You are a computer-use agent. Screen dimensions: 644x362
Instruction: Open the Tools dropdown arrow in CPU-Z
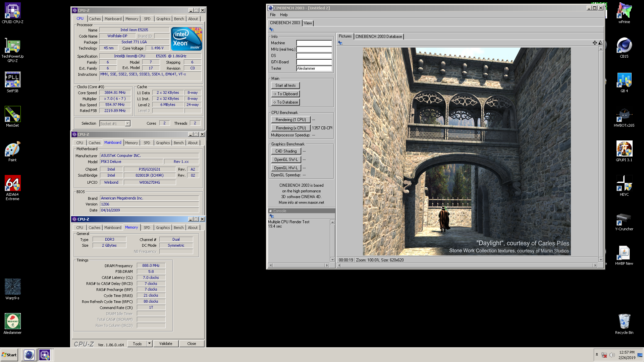[150, 344]
